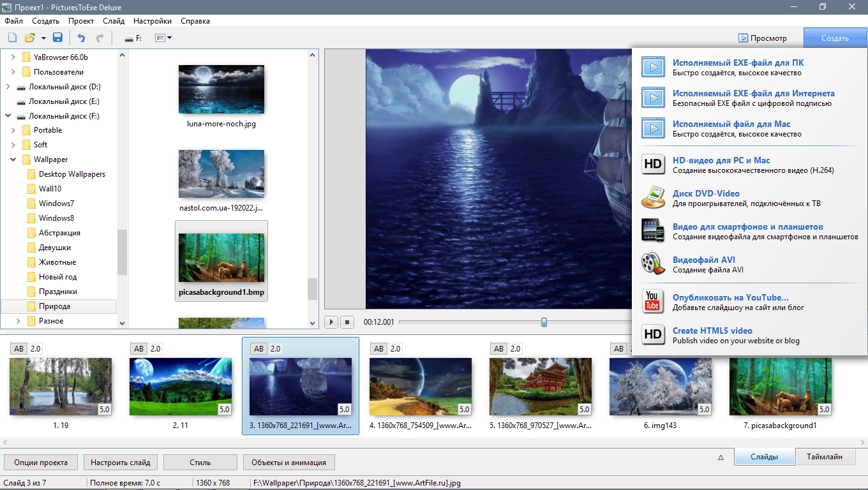Click the Стиль button

click(x=200, y=463)
